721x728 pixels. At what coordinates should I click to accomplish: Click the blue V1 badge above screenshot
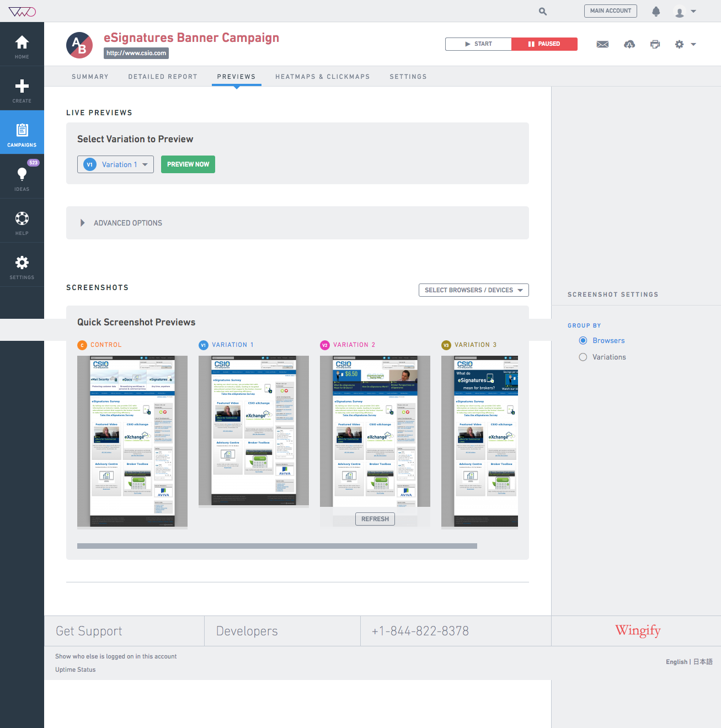(x=204, y=345)
